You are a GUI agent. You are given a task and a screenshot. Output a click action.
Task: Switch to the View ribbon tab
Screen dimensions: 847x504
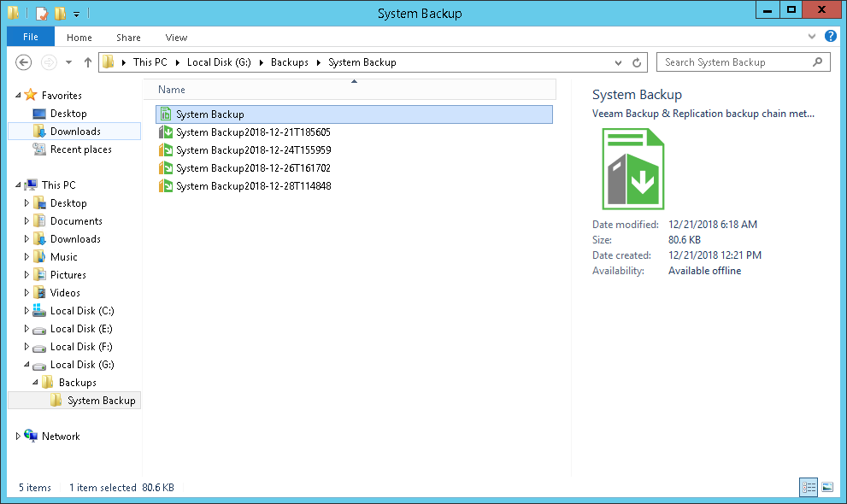click(176, 38)
